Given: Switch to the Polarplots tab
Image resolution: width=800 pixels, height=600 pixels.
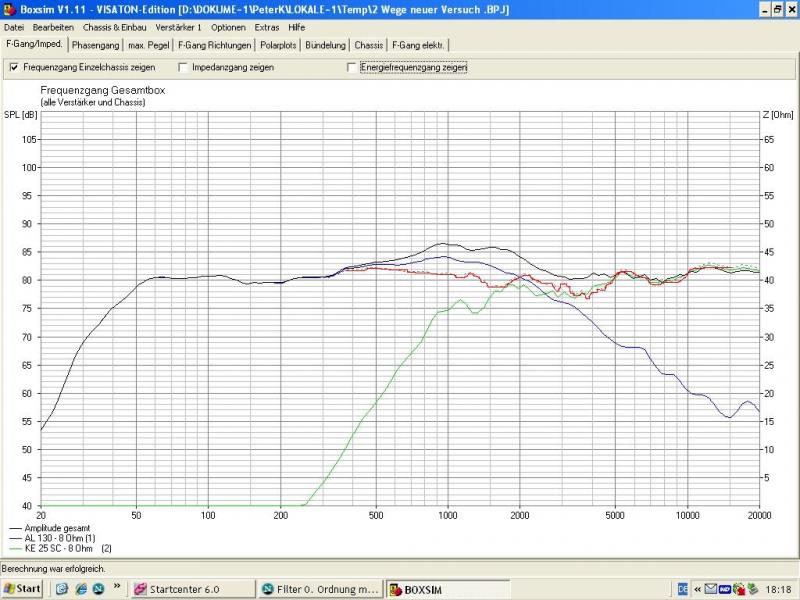Looking at the screenshot, I should pos(278,45).
